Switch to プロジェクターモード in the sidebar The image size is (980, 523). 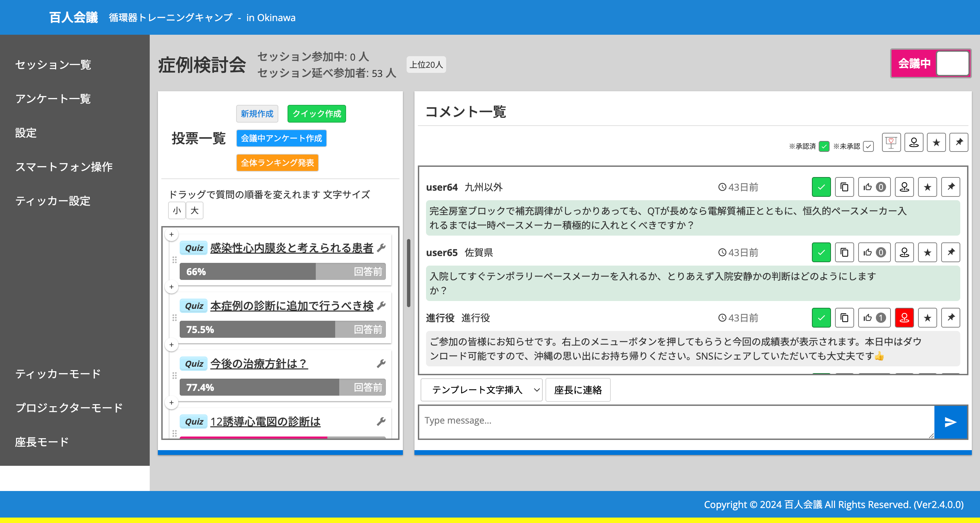point(69,408)
